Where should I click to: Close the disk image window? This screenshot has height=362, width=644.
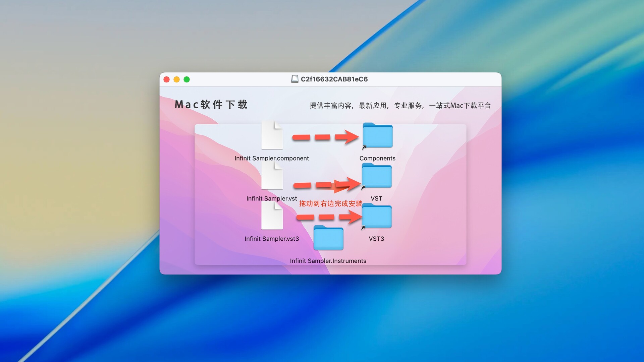[166, 79]
